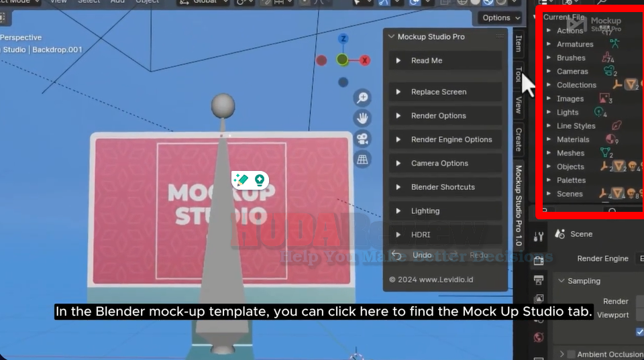This screenshot has width=644, height=360.
Task: Click the Backdrop.001 viewport label text
Action: pos(57,50)
